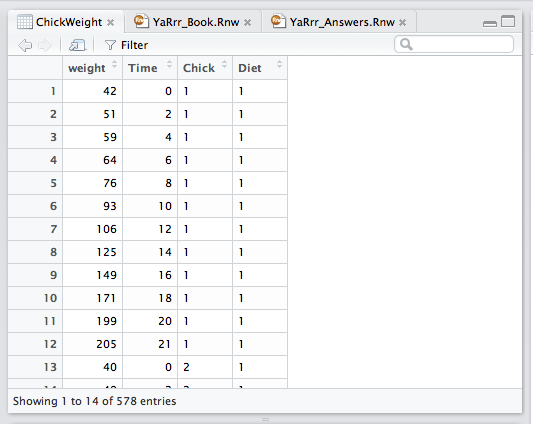
Task: Minimize the source pane
Action: [489, 23]
